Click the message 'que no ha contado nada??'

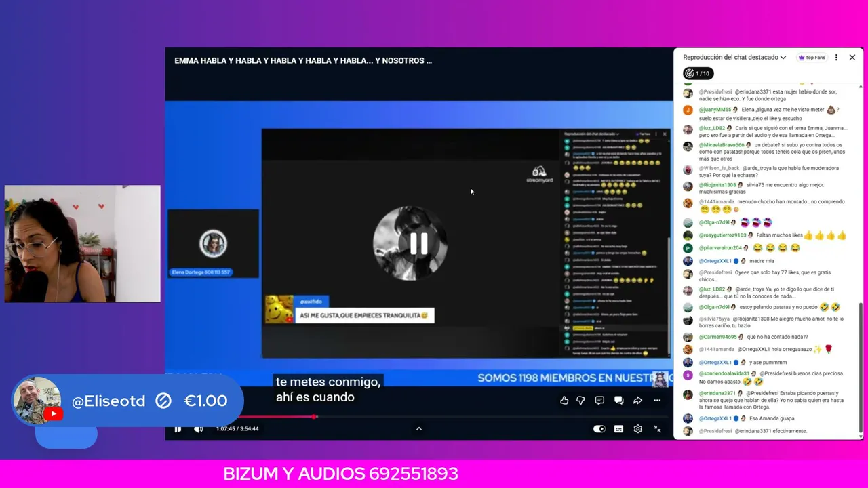[x=778, y=337]
